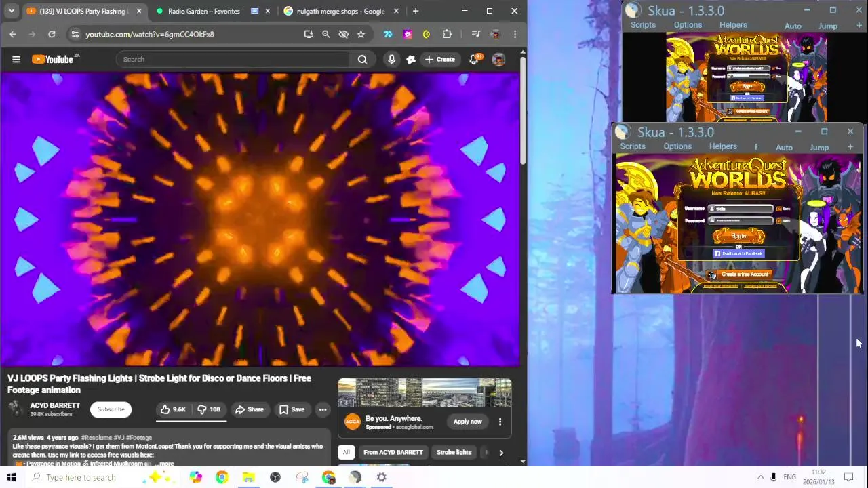The image size is (868, 488).
Task: Dislike the video with thumbs down
Action: coord(209,409)
